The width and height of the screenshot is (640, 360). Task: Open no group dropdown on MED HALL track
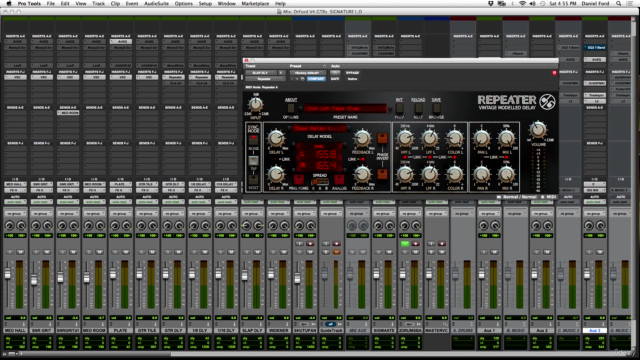pyautogui.click(x=15, y=213)
